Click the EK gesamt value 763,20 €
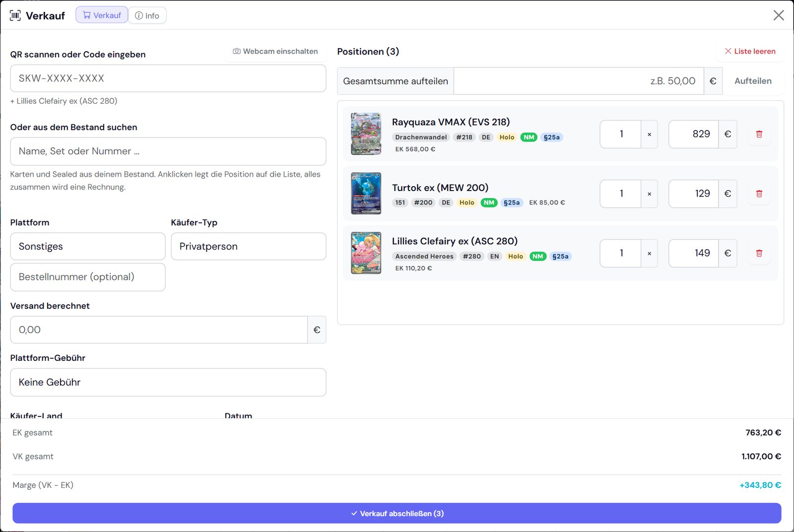The height and width of the screenshot is (532, 794). click(763, 432)
